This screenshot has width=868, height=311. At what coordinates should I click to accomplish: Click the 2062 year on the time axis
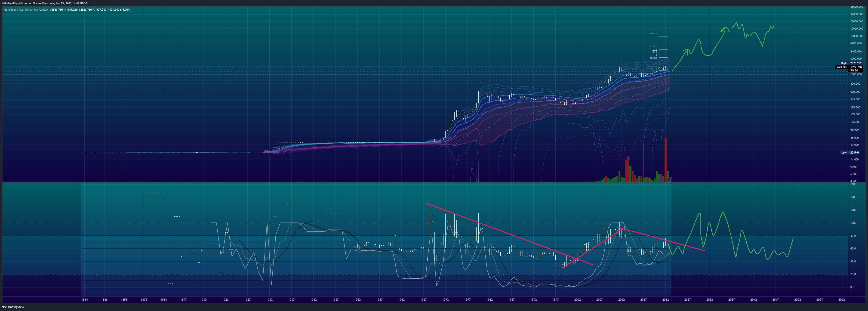click(841, 299)
